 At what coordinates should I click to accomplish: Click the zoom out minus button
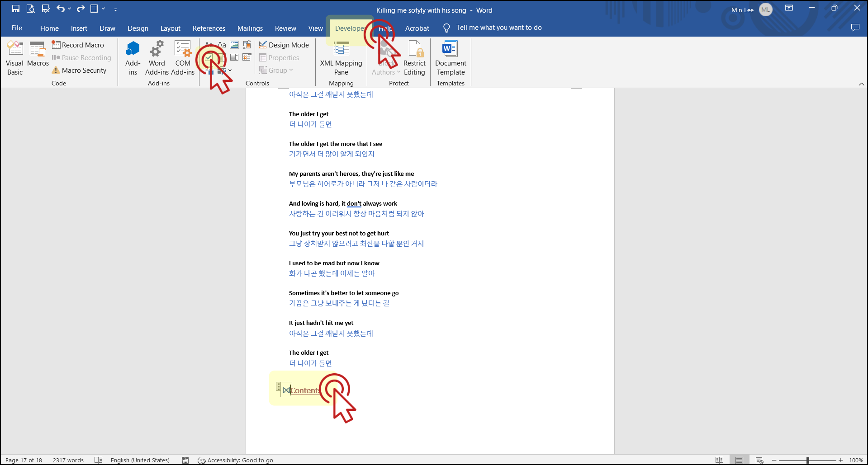774,460
